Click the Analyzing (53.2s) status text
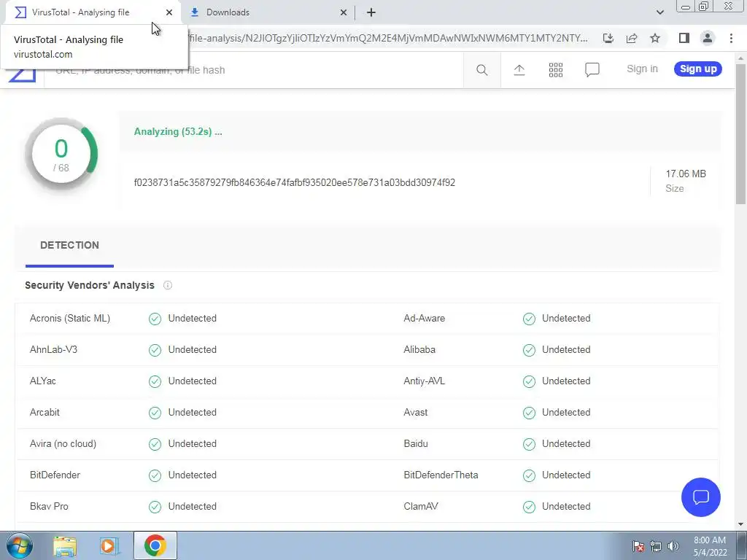Viewport: 747px width, 560px height. (178, 132)
